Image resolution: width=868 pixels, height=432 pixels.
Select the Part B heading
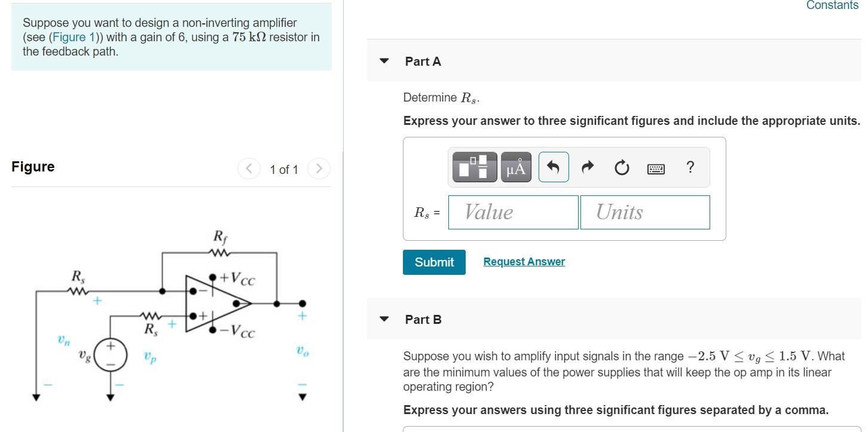tap(423, 319)
